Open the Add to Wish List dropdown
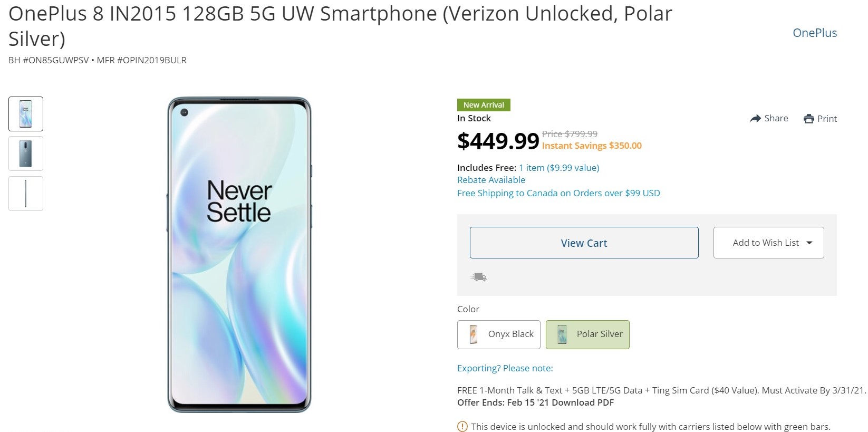Screen dimensions: 868x432 (x=768, y=243)
